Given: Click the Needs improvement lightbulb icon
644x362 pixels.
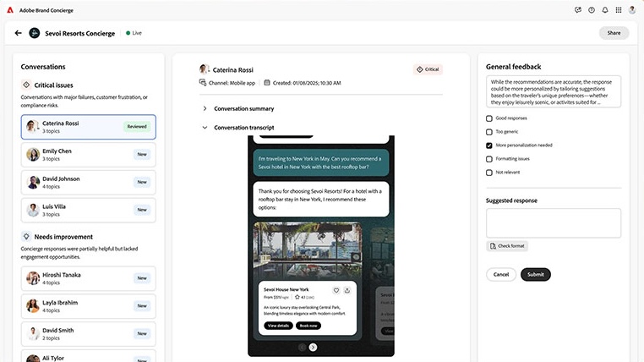Looking at the screenshot, I should tap(26, 236).
